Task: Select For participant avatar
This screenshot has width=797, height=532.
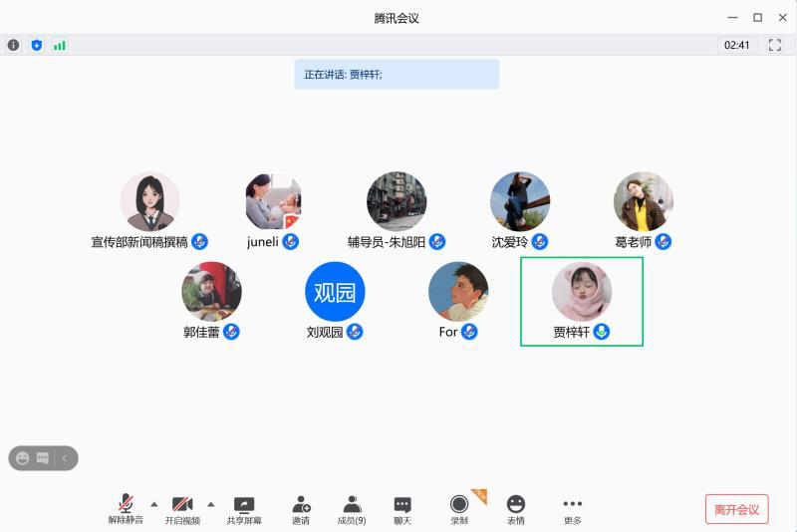Action: [x=458, y=292]
